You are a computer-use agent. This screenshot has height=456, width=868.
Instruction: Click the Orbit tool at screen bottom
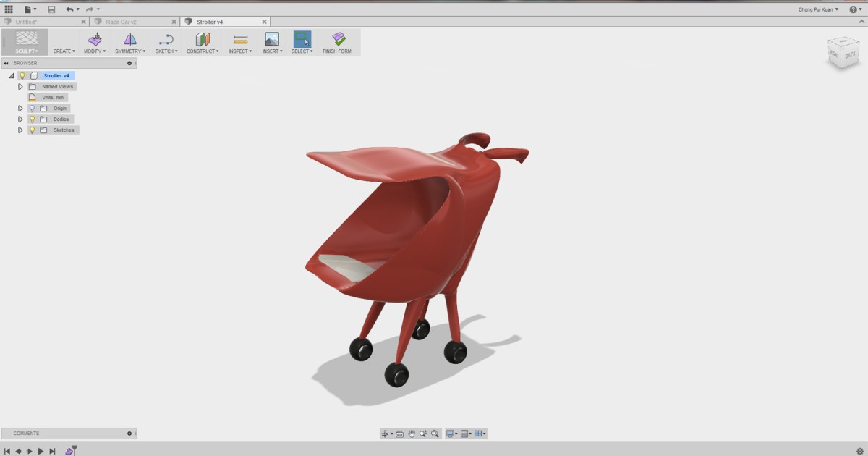(x=386, y=433)
